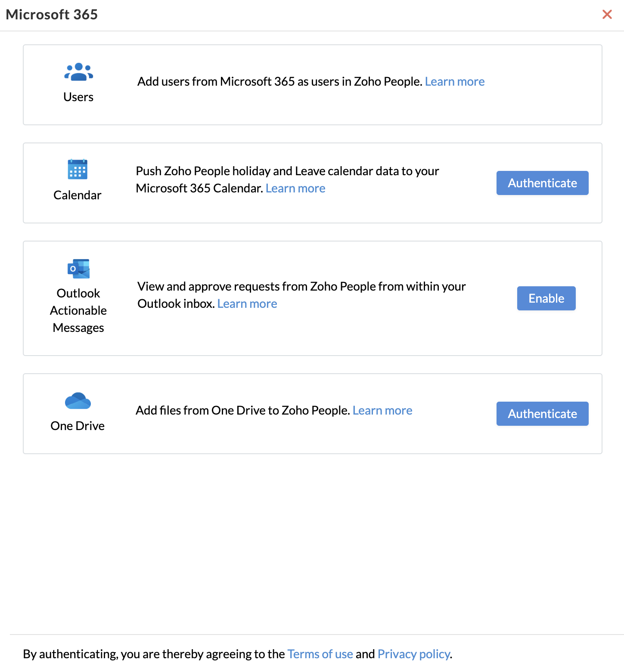Open Learn more link for Outlook inbox
The height and width of the screenshot is (672, 624).
tap(247, 303)
